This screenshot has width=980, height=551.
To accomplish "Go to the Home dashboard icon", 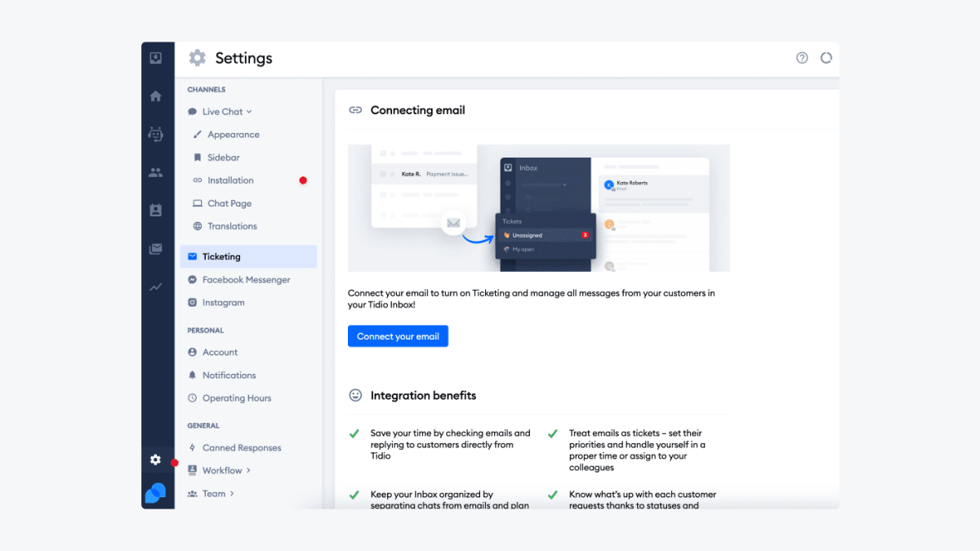I will pyautogui.click(x=155, y=96).
